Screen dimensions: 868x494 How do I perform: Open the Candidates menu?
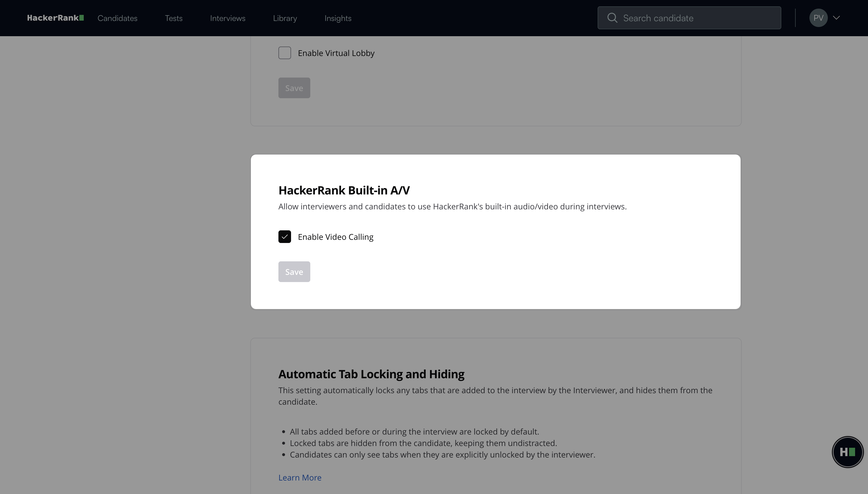point(117,18)
